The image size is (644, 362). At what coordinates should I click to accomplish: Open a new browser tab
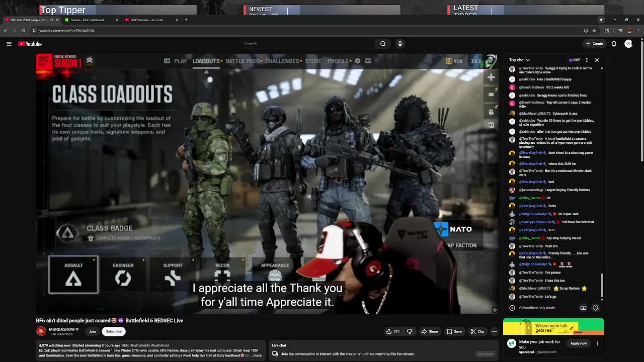pos(186,20)
